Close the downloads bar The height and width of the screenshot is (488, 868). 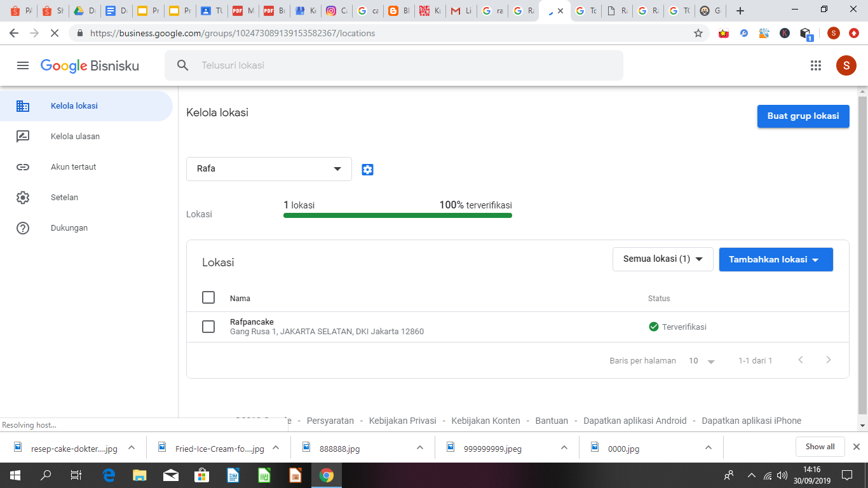point(856,447)
